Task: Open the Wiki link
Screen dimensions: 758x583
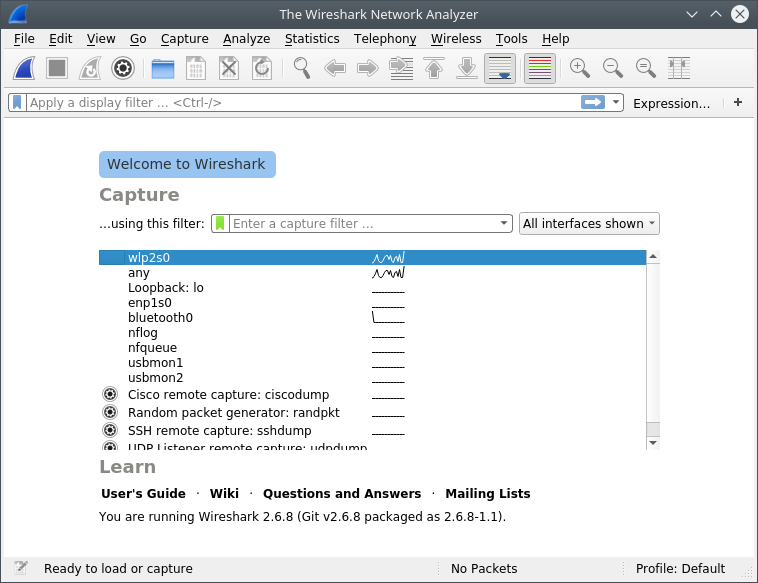Action: click(224, 494)
